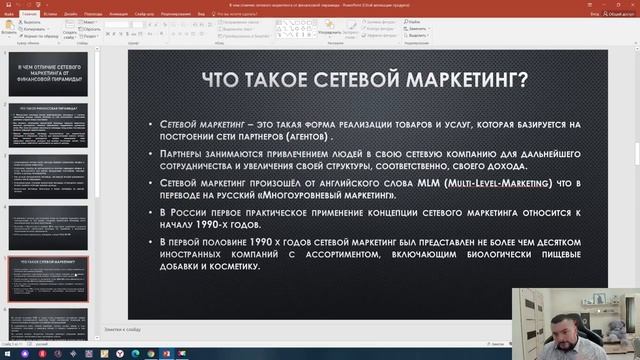Click the font name combo box

[x=117, y=25]
